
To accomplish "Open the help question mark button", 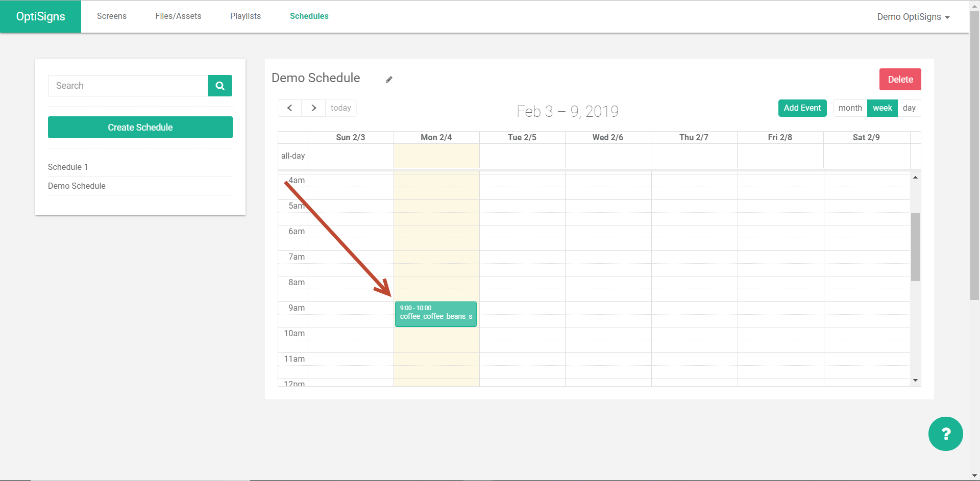I will tap(945, 434).
